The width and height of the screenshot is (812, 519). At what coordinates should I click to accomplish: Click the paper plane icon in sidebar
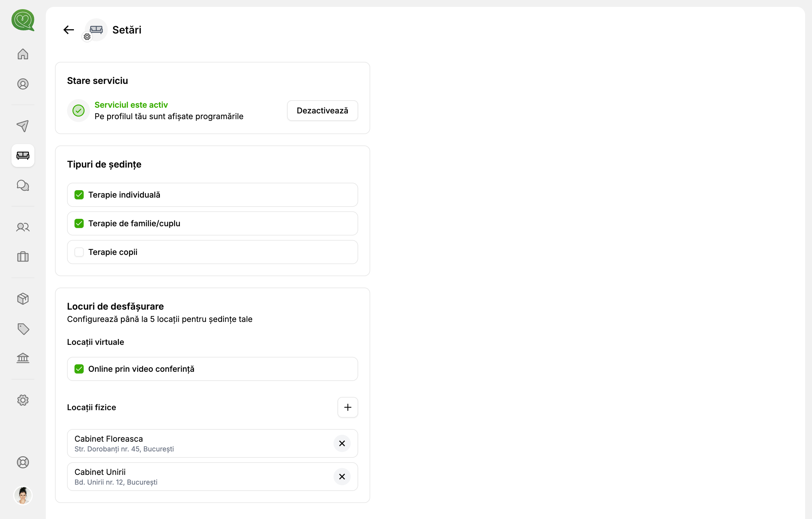click(x=23, y=126)
